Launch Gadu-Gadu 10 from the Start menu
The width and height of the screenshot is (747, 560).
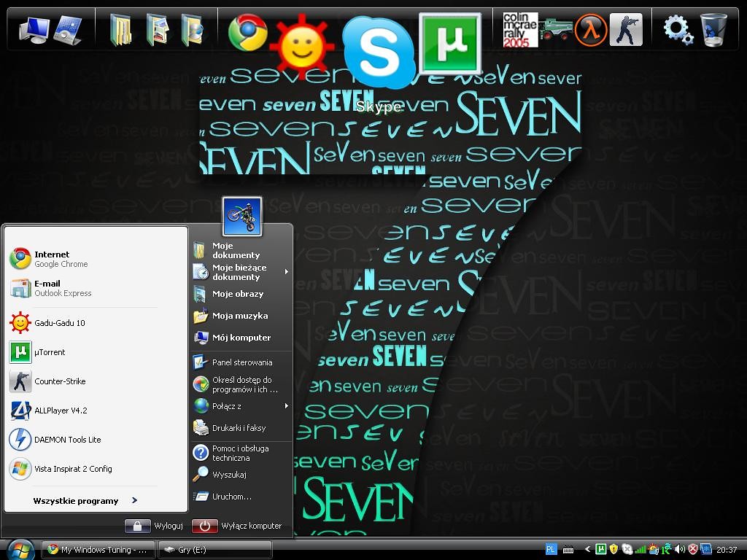[96, 323]
